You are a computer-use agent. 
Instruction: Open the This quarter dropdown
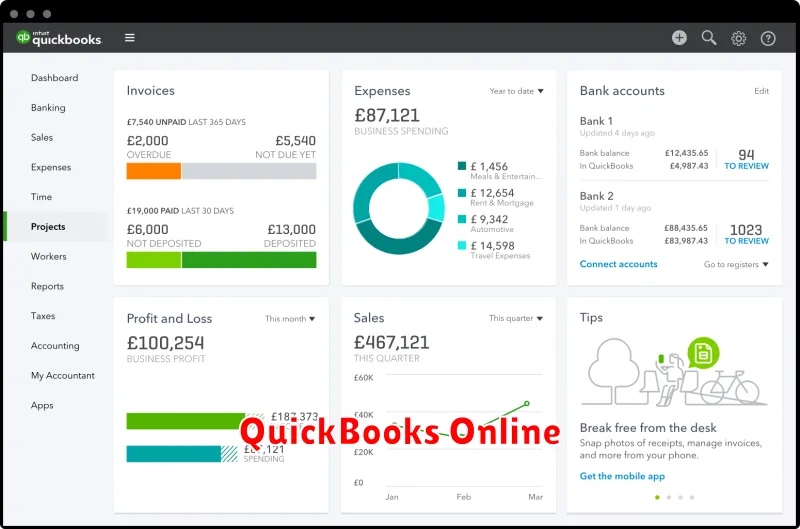pyautogui.click(x=516, y=318)
